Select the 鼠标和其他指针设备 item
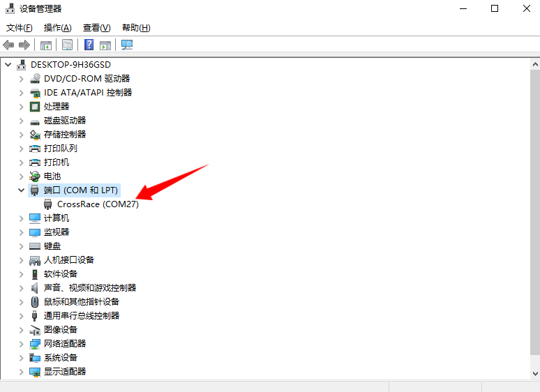This screenshot has height=392, width=540. point(82,302)
